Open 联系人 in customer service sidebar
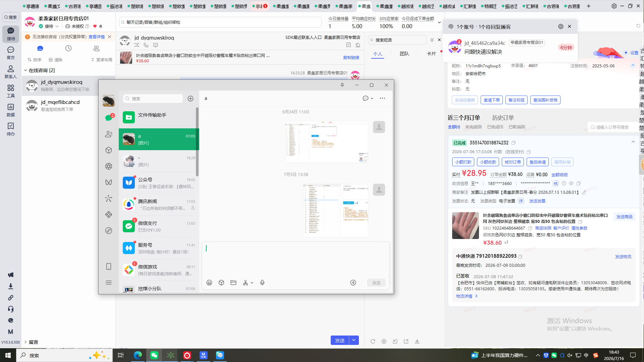Screen dimensions: 644x362 point(11,72)
